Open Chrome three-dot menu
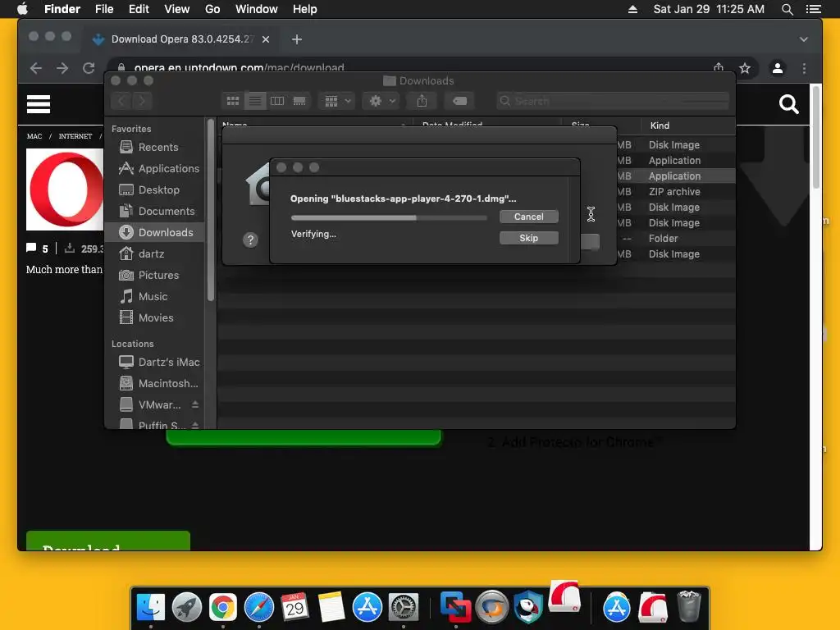 (804, 68)
